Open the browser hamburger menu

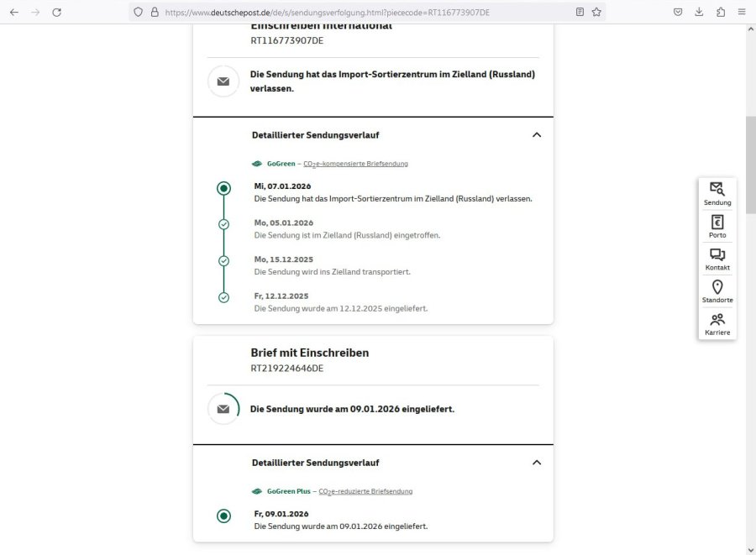pyautogui.click(x=742, y=13)
